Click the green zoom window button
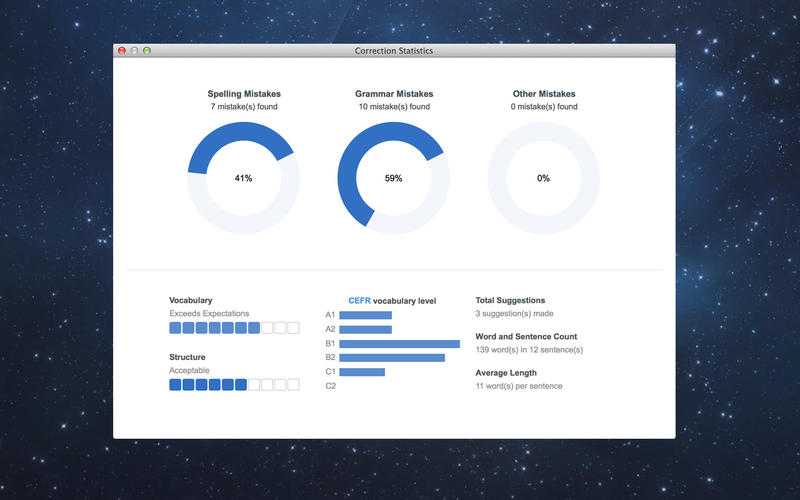800x500 pixels. (x=147, y=51)
